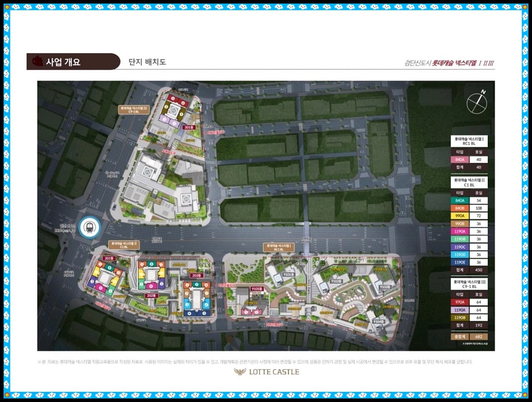Click the yellow 99OA legend swatch
This screenshot has height=402, width=532.
tap(460, 216)
